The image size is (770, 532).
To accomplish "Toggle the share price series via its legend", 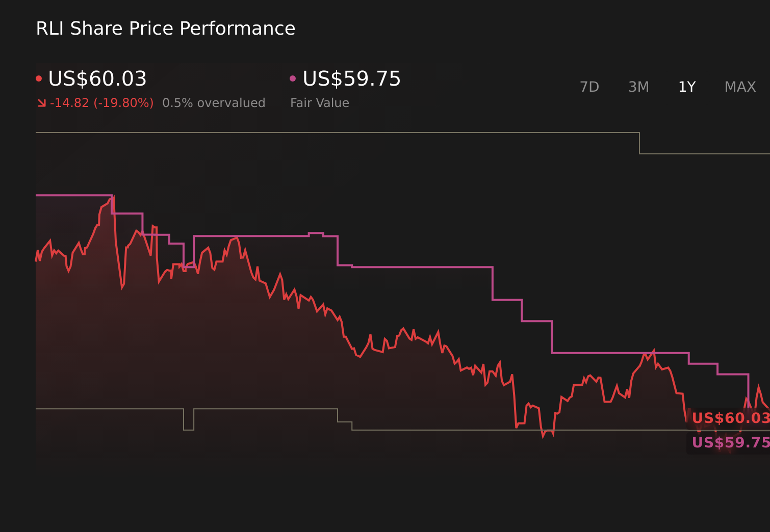I will click(x=97, y=79).
